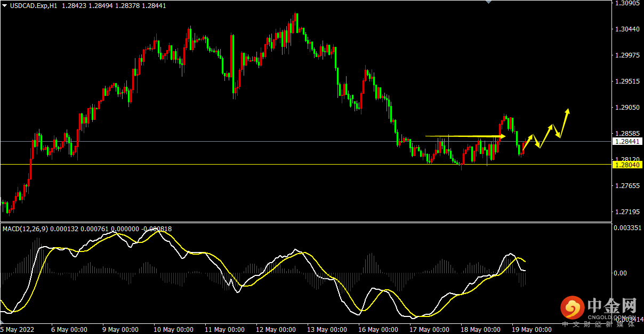The image size is (644, 334).
Task: Click the MACD(12,26,9) indicator label
Action: (25, 229)
